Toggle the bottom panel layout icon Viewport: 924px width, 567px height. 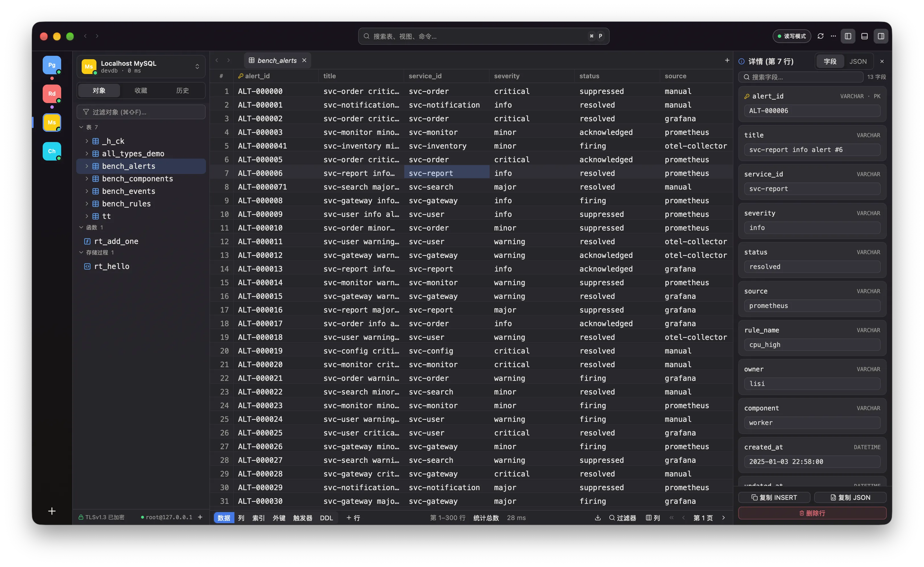pos(864,36)
